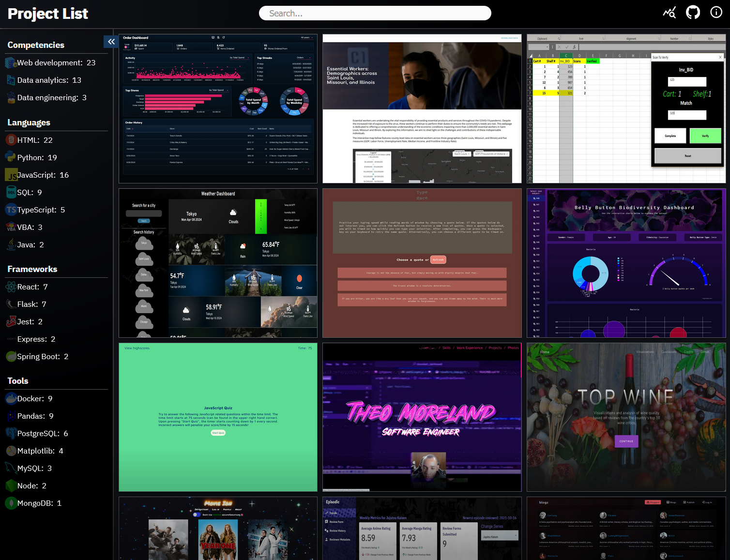Click the React framework icon
The height and width of the screenshot is (560, 730).
[x=11, y=287]
